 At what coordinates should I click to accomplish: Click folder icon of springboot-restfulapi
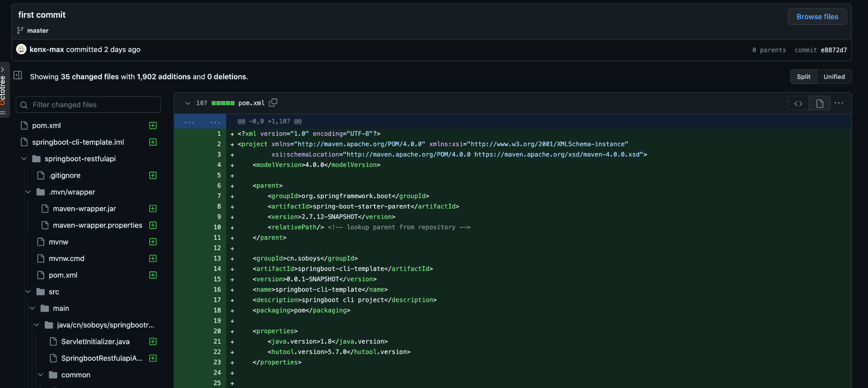[36, 159]
